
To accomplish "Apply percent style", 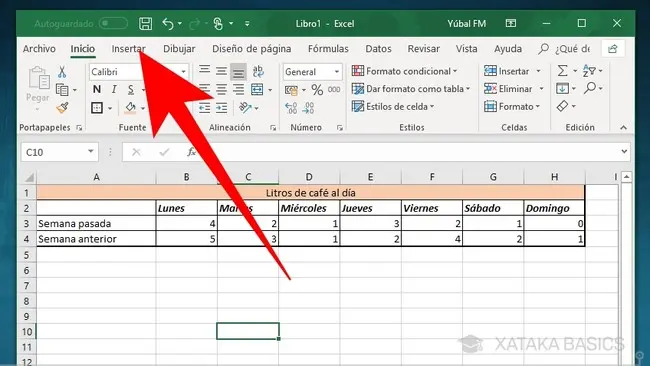I will point(317,90).
